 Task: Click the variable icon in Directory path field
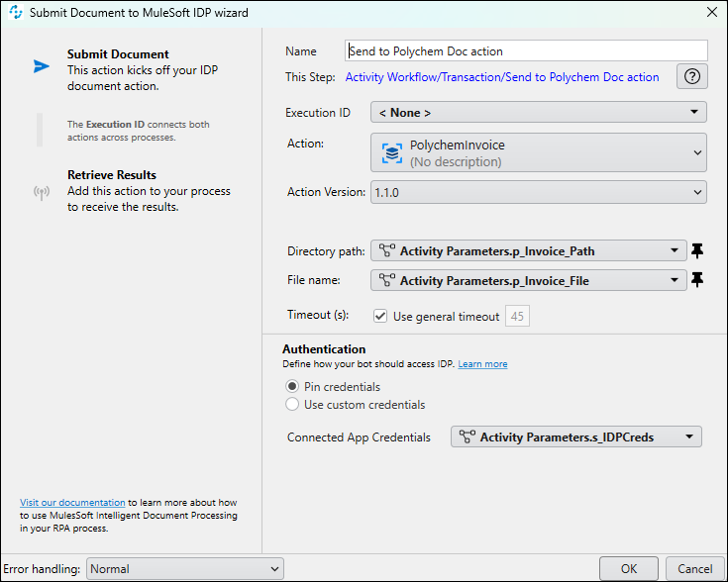coord(386,250)
